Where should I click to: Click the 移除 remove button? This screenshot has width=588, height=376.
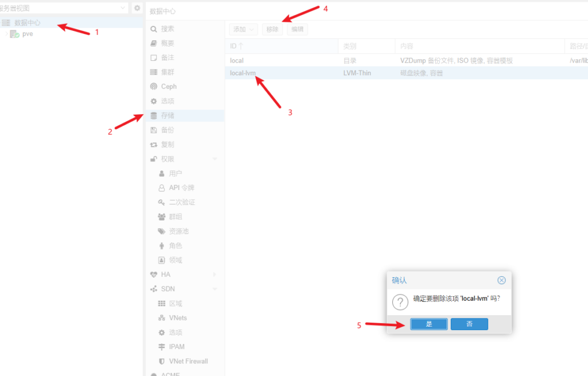coord(272,29)
